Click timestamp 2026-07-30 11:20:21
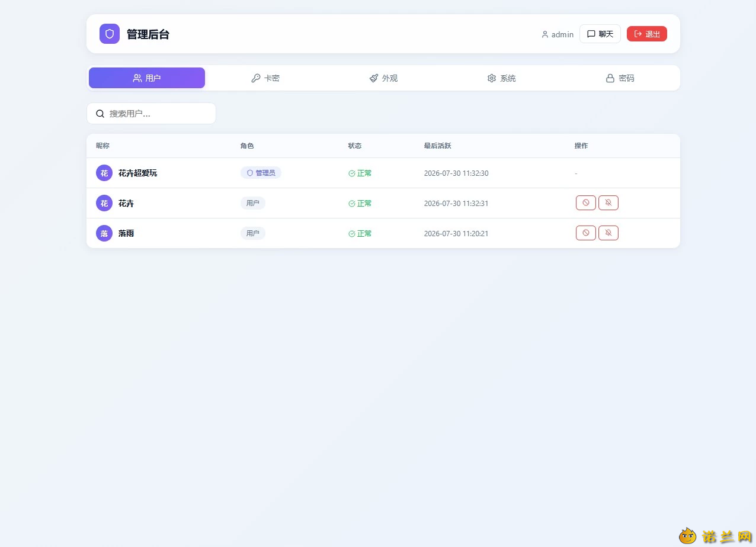Screen dimensions: 756x547 pos(456,234)
